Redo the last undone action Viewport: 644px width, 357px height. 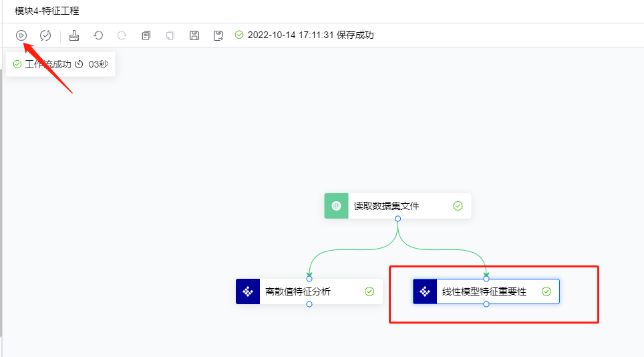click(122, 35)
